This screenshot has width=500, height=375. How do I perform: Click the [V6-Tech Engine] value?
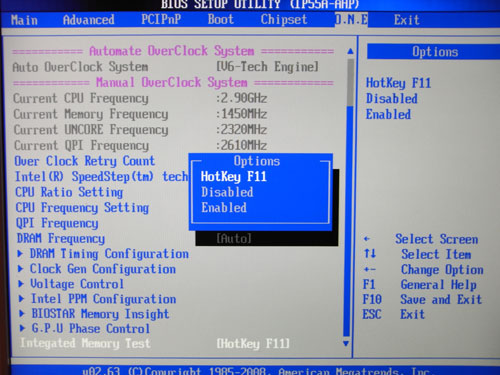[x=267, y=67]
